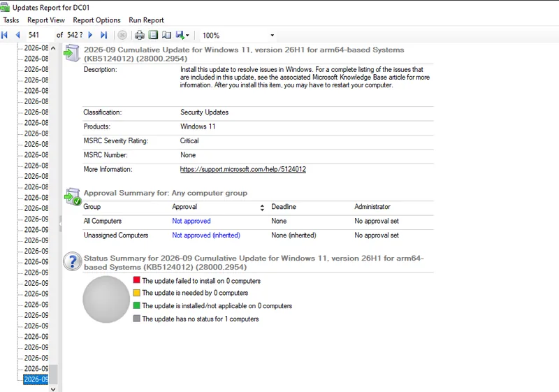This screenshot has width=559, height=392.
Task: Click the Deadline column header
Action: [x=284, y=207]
